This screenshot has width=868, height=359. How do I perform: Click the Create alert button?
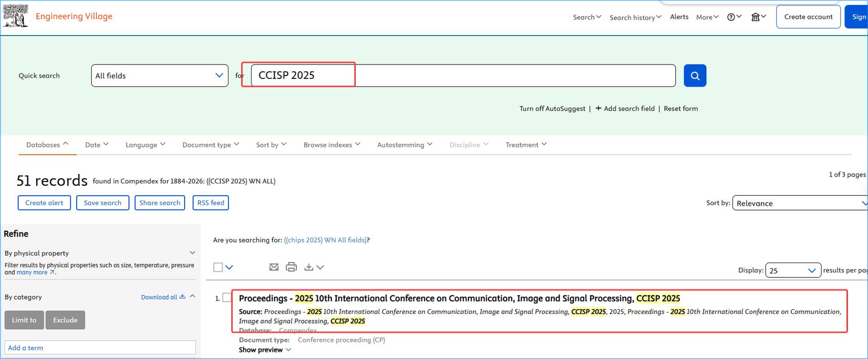click(x=44, y=203)
